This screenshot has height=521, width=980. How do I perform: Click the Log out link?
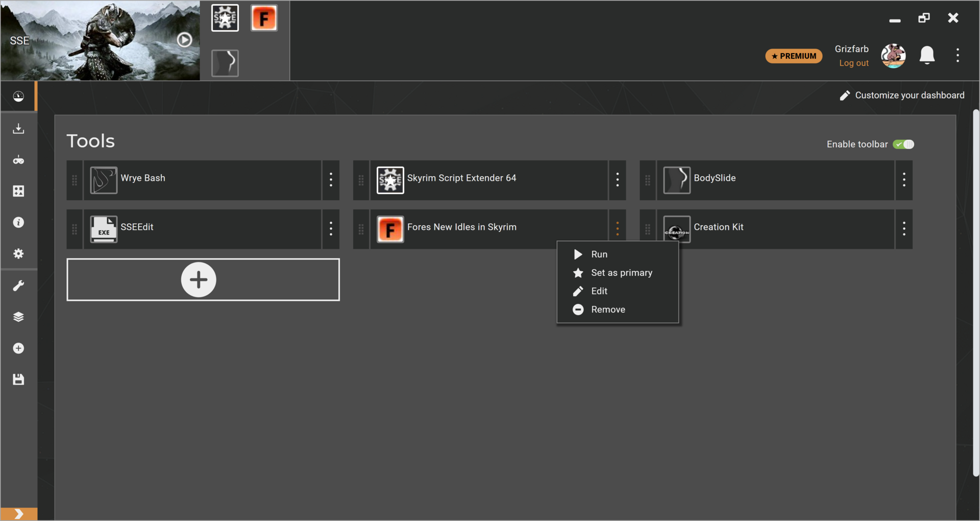point(854,63)
